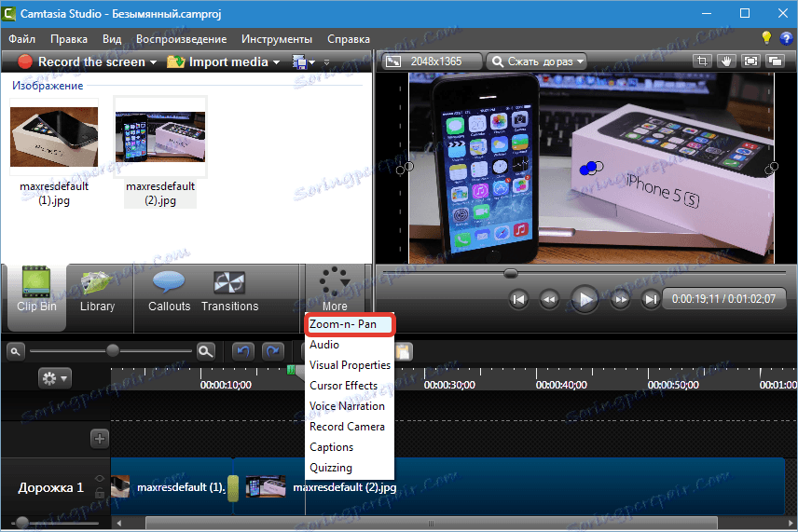
Task: Expand the Import media dropdown arrow
Action: (276, 62)
